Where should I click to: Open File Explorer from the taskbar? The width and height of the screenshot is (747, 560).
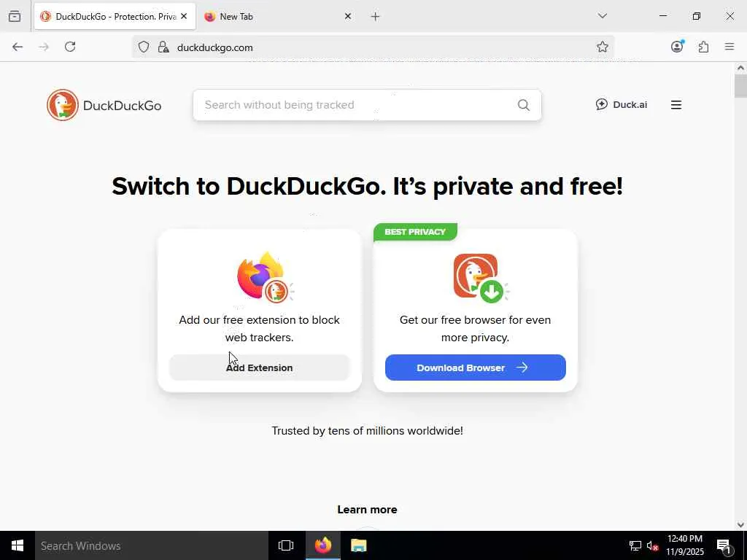tap(358, 545)
